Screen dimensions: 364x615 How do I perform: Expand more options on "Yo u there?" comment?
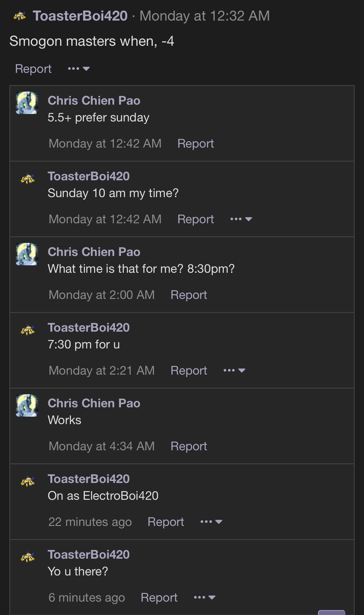point(204,598)
